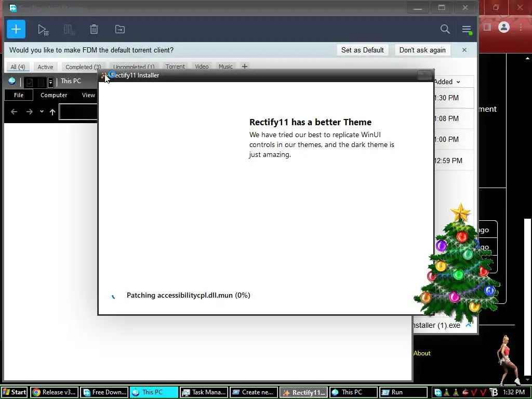Open the View ribbon tab in This PC
The image size is (532, 399).
[x=88, y=95]
